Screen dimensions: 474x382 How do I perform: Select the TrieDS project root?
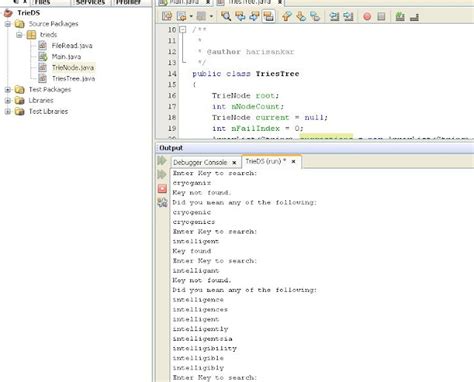pos(28,13)
